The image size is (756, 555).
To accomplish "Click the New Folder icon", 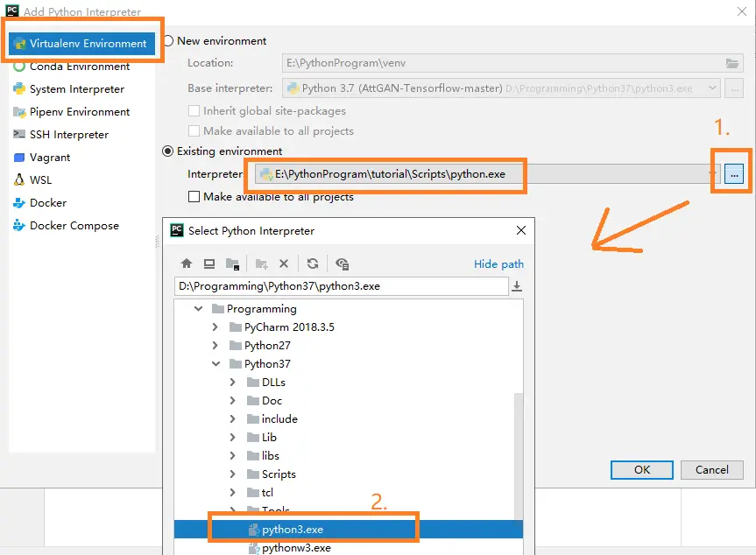I will (x=261, y=263).
